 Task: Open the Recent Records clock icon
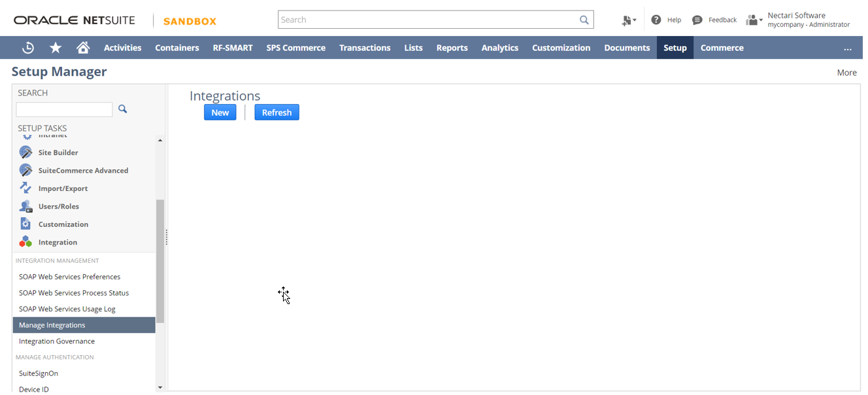28,48
